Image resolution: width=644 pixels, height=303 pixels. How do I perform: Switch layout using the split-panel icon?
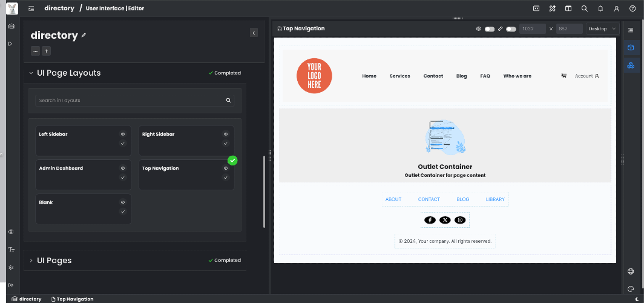pyautogui.click(x=568, y=8)
